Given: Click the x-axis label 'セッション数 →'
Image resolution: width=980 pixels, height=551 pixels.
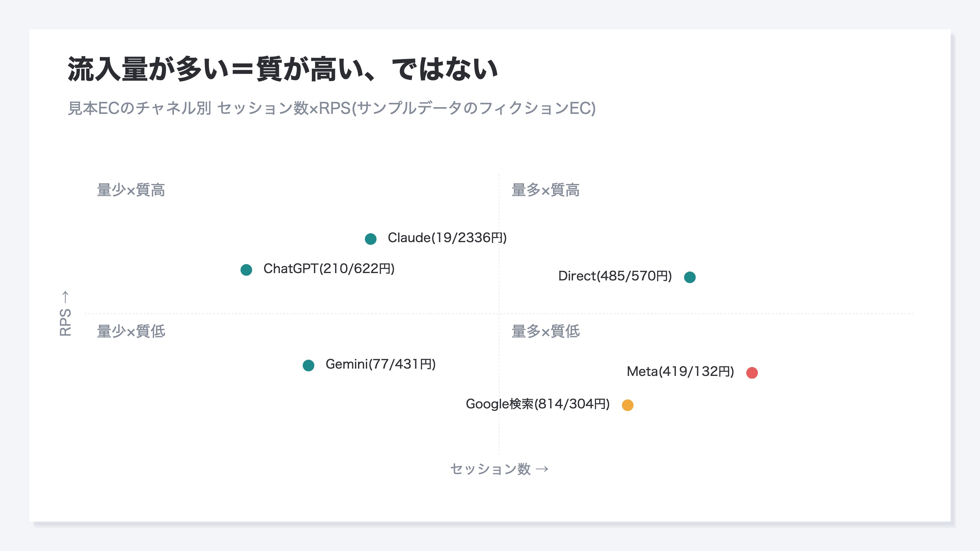Looking at the screenshot, I should click(x=499, y=469).
